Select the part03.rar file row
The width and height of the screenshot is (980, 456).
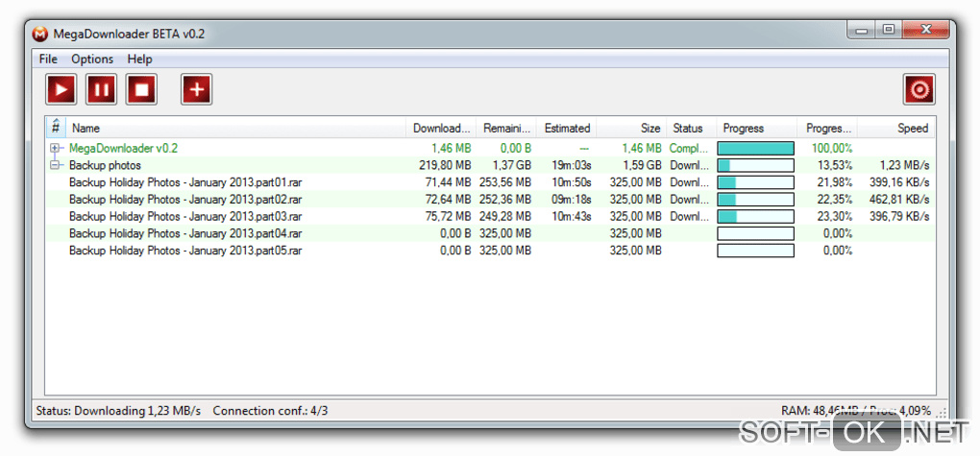(x=491, y=216)
